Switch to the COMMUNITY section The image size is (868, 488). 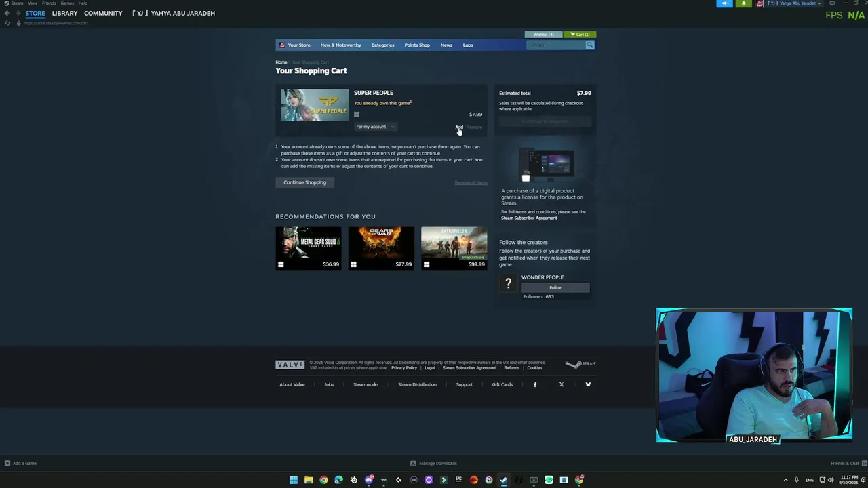(x=103, y=13)
